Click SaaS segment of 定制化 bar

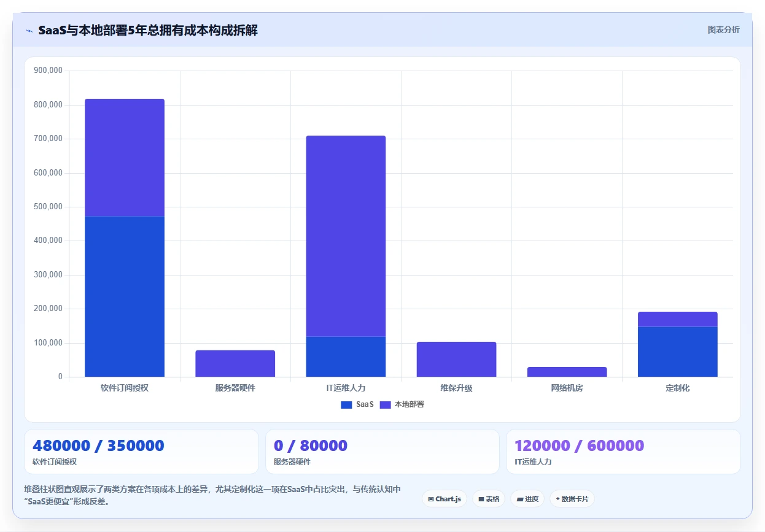tap(677, 352)
